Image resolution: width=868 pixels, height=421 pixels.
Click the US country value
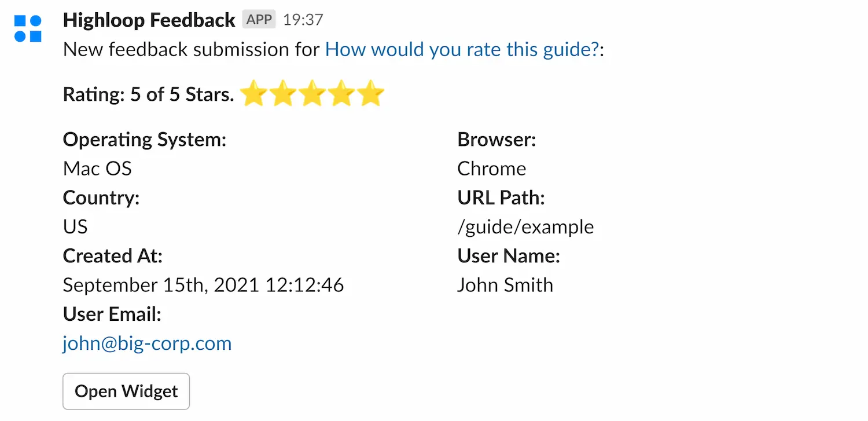75,226
